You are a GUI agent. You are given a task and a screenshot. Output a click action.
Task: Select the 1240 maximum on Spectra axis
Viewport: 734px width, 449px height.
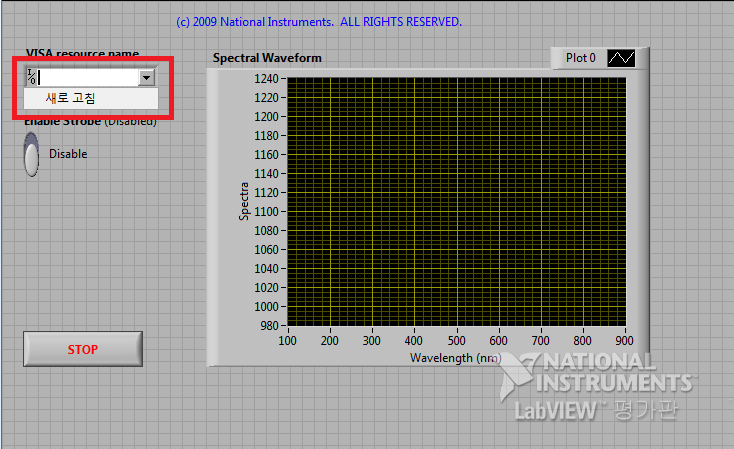pos(267,78)
